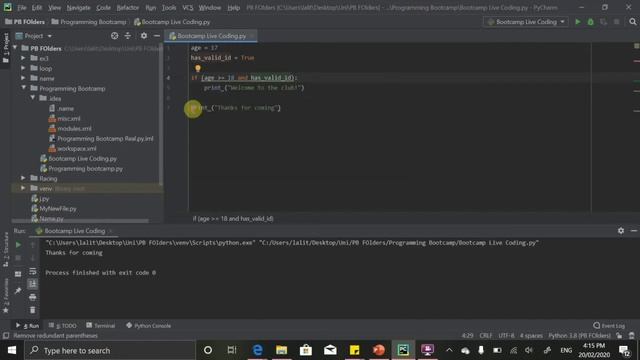
Task: Collapse the .idea folder
Action: click(x=33, y=98)
